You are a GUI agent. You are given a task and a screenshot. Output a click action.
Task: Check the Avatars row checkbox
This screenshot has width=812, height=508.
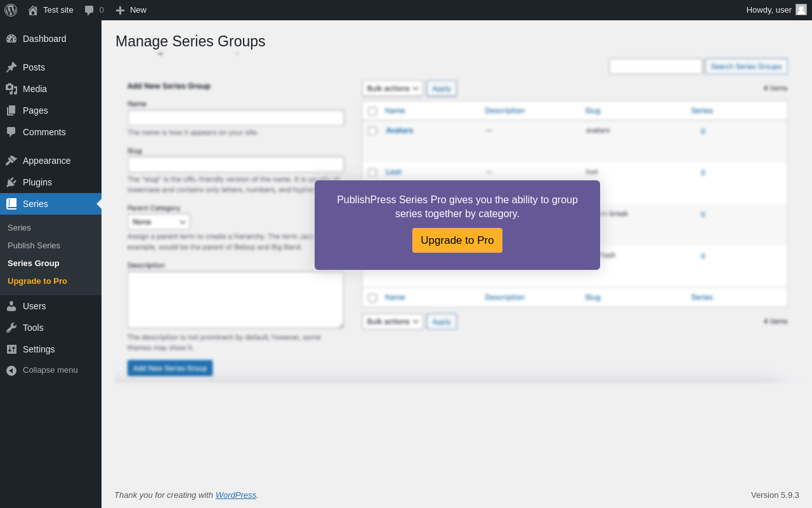[372, 131]
